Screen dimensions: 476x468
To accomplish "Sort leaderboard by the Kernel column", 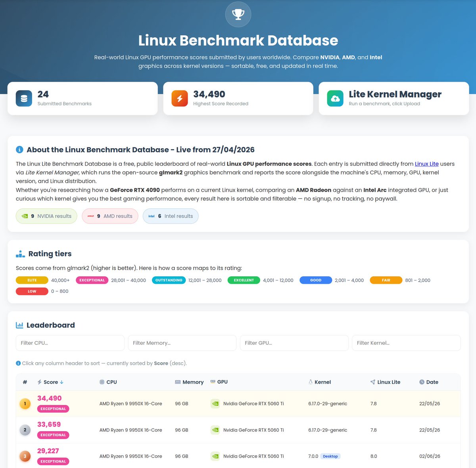I will [x=320, y=382].
